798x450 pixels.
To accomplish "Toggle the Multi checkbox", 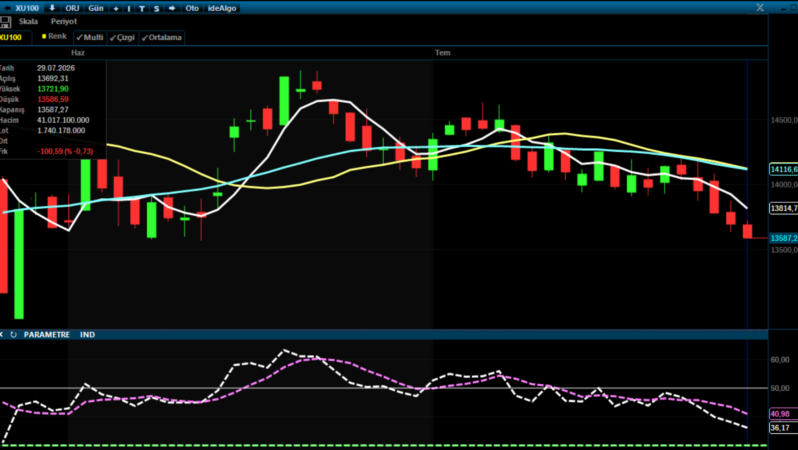I will (x=90, y=37).
